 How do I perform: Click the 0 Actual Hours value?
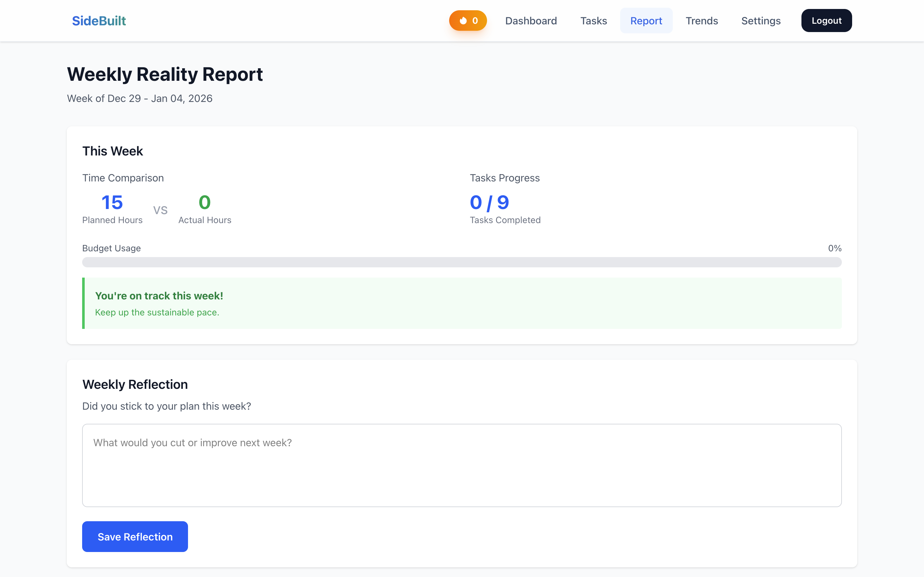[x=205, y=202]
